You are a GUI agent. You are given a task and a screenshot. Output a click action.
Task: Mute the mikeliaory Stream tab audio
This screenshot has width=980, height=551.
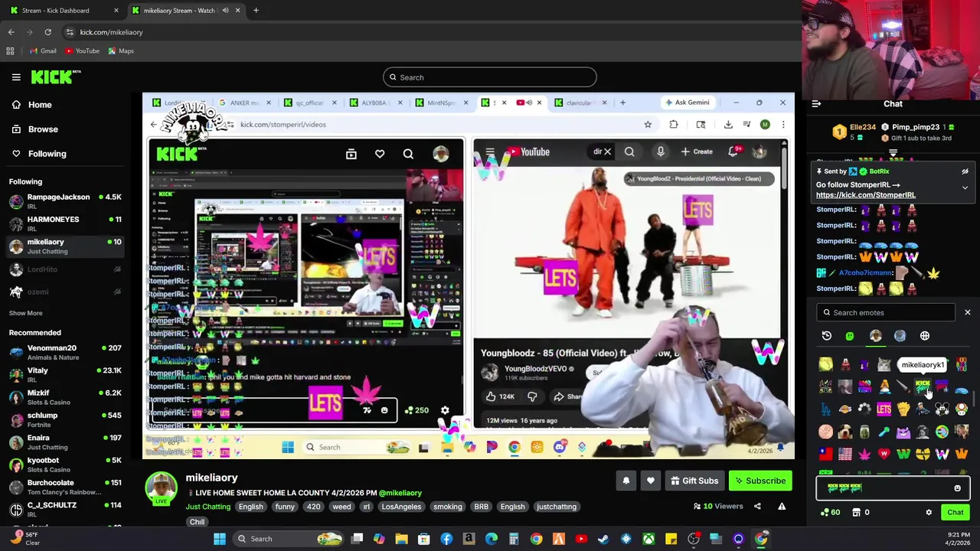225,11
